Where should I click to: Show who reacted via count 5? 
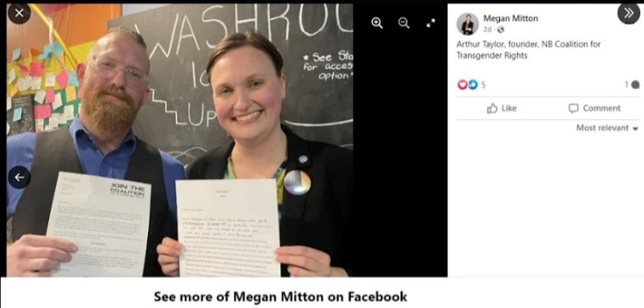484,85
